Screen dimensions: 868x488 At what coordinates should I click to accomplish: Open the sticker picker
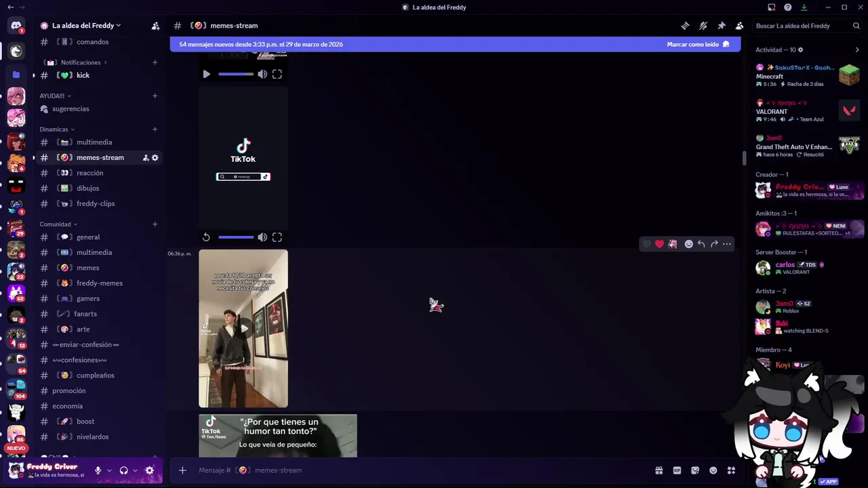pos(695,470)
